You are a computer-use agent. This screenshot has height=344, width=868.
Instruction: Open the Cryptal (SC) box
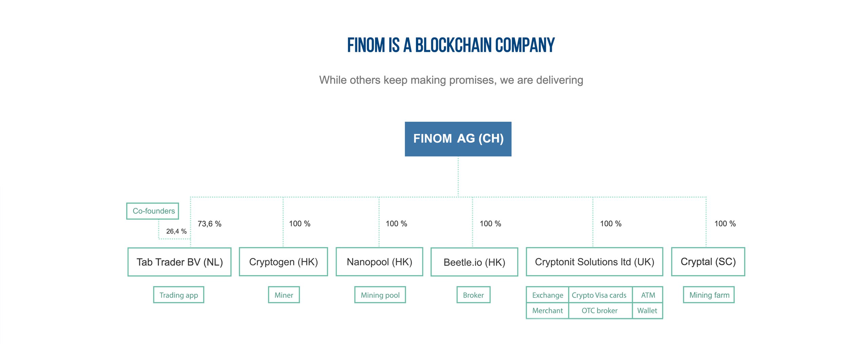tap(708, 262)
